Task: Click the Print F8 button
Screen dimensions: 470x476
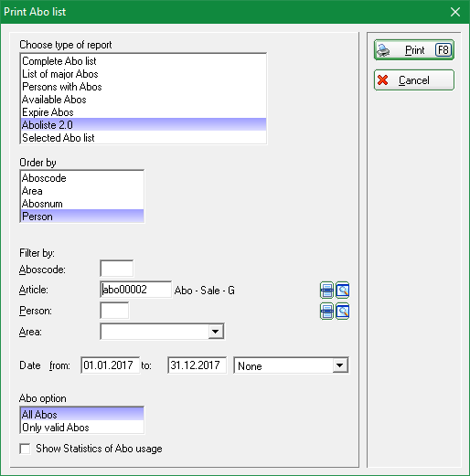Action: point(414,50)
